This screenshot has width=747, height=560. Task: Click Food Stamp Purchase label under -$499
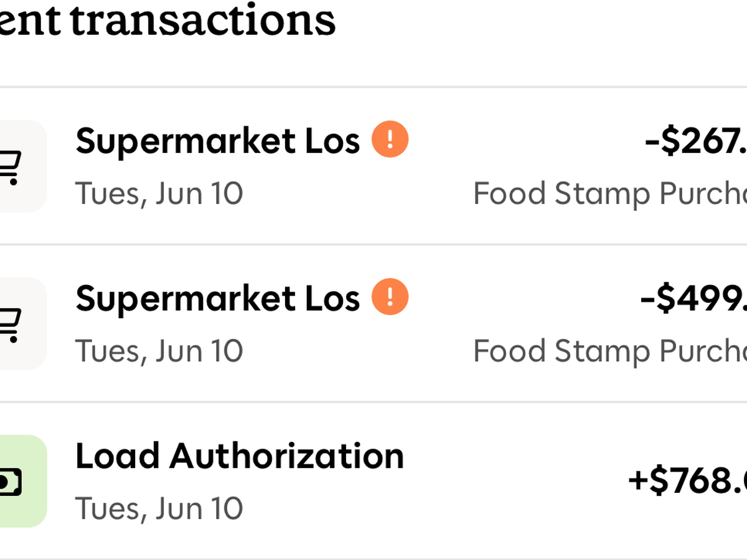point(610,351)
